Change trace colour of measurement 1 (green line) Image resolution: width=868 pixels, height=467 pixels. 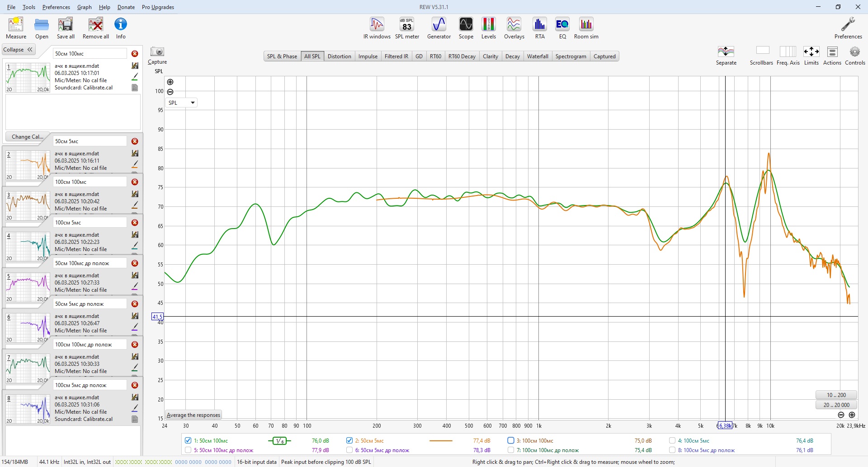click(x=135, y=77)
